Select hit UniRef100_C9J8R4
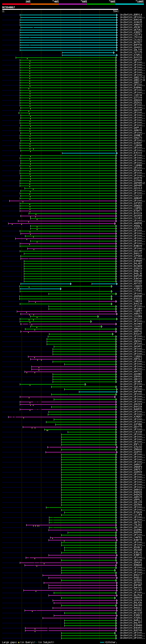 tap(131, 316)
